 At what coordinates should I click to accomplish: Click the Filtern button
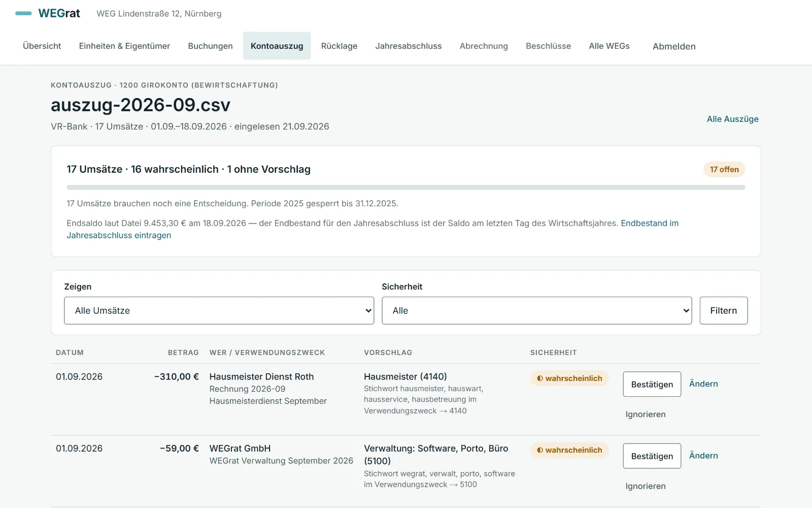click(723, 310)
